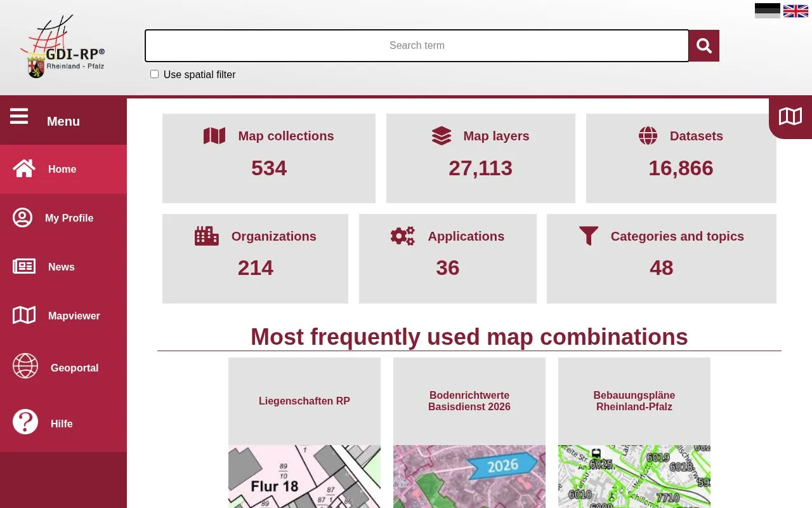Click the Geoportal globe icon
The image size is (812, 508).
[25, 366]
